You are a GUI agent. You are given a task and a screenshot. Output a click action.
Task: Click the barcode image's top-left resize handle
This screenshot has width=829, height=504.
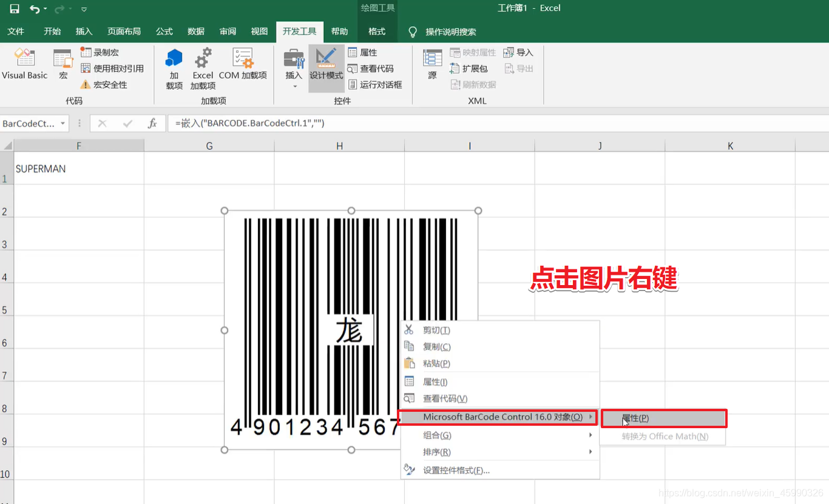point(225,210)
